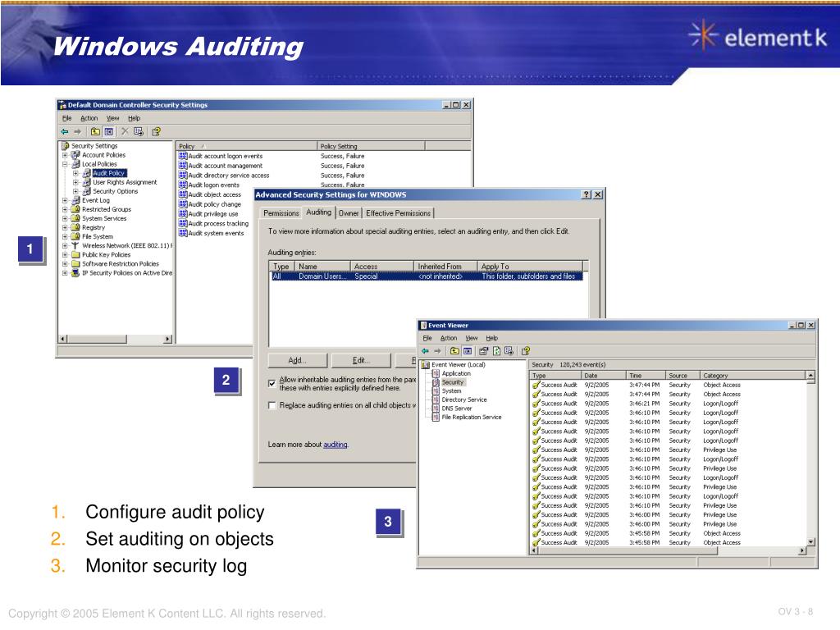The height and width of the screenshot is (630, 840).
Task: Expand Security Options node
Action: [x=75, y=191]
